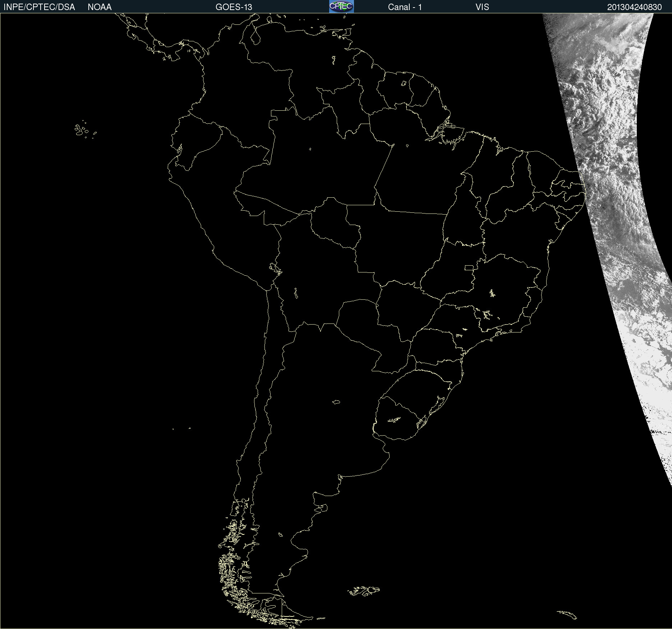Click the CPTEC logo in header
Screen dimensions: 672x629
(x=341, y=6)
